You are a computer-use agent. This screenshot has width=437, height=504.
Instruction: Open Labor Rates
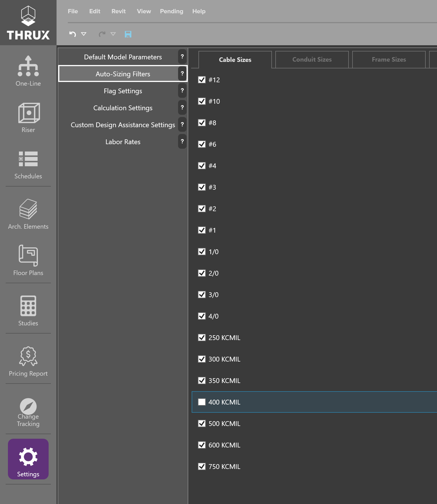tap(123, 142)
